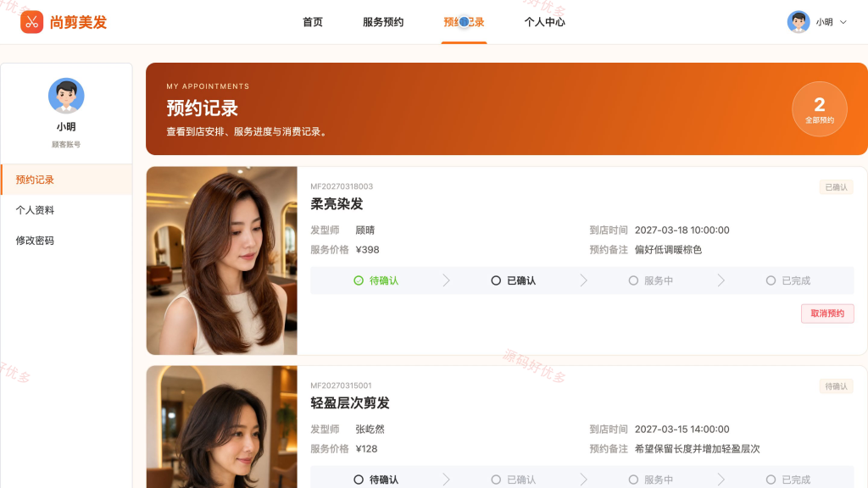
Task: Click arrival time 2027-03-18 10:00:00
Action: [682, 230]
